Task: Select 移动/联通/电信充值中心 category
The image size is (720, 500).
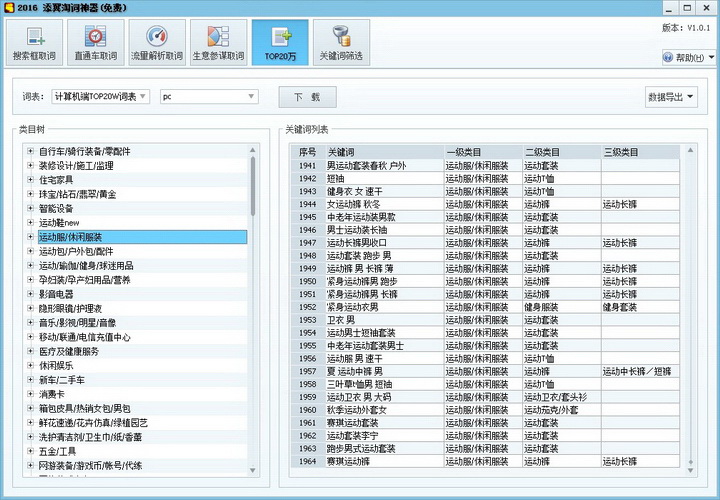Action: point(84,337)
